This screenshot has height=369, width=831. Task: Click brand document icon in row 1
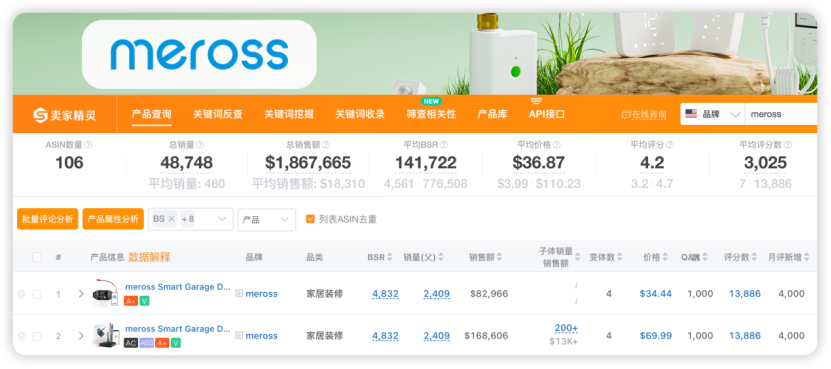(x=239, y=293)
